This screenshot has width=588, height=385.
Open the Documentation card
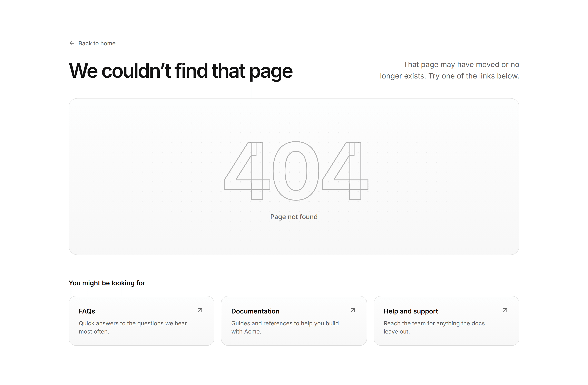(x=294, y=321)
